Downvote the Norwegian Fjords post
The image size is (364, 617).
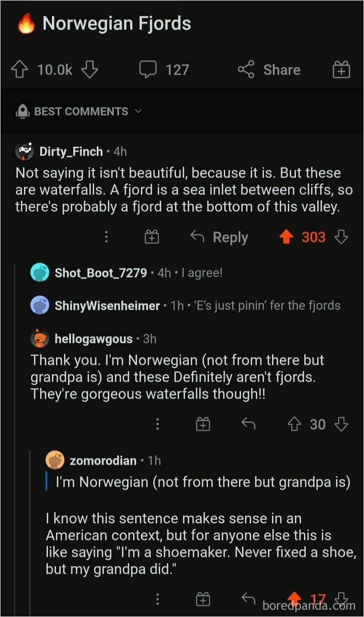(x=89, y=70)
